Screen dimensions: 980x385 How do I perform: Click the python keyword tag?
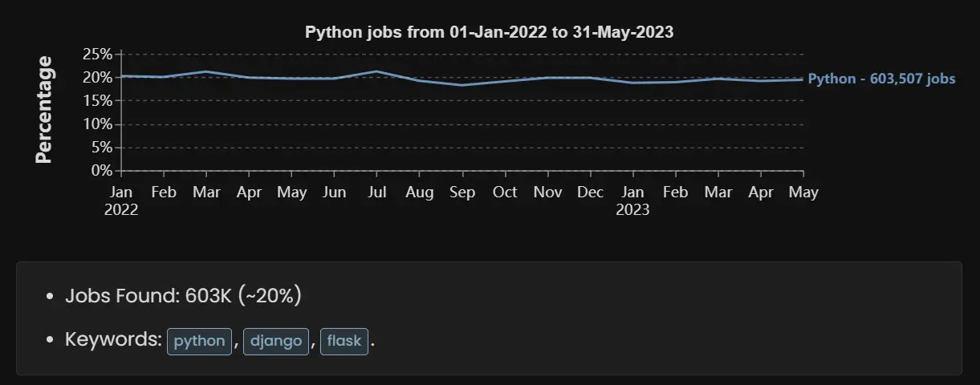(x=200, y=341)
